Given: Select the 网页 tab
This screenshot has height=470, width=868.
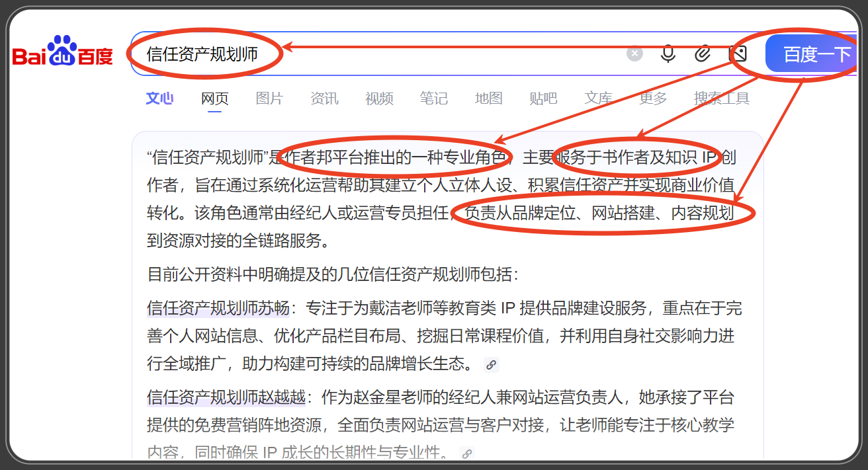Looking at the screenshot, I should click(x=215, y=98).
